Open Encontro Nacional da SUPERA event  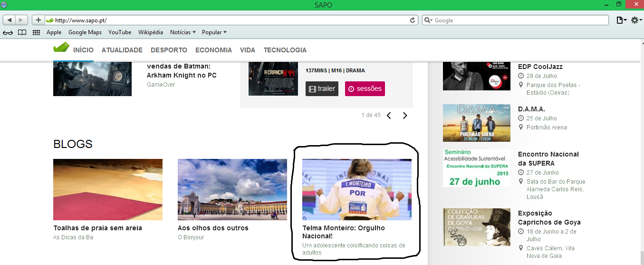click(x=548, y=158)
